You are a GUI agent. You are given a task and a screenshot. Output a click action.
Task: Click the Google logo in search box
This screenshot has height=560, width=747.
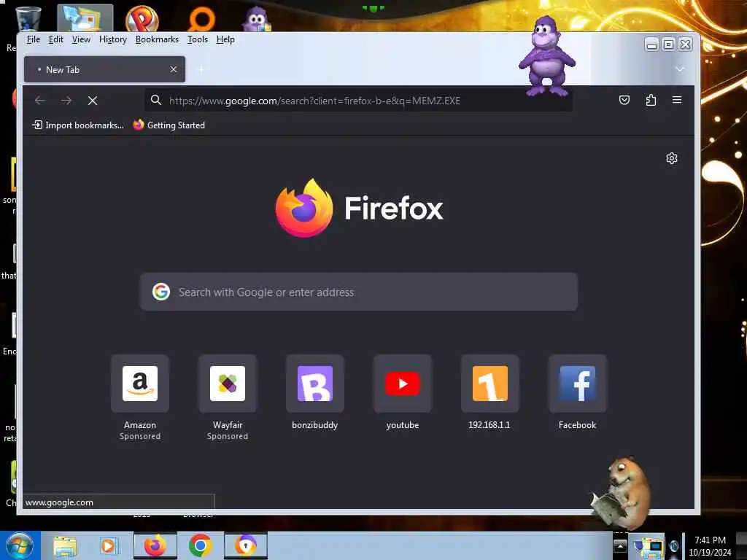tap(161, 292)
